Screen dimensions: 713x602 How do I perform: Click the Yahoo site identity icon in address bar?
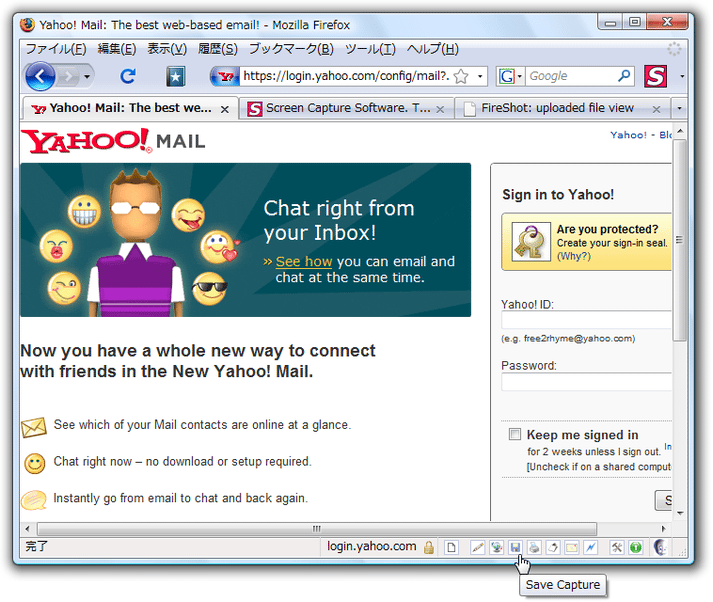[x=226, y=76]
